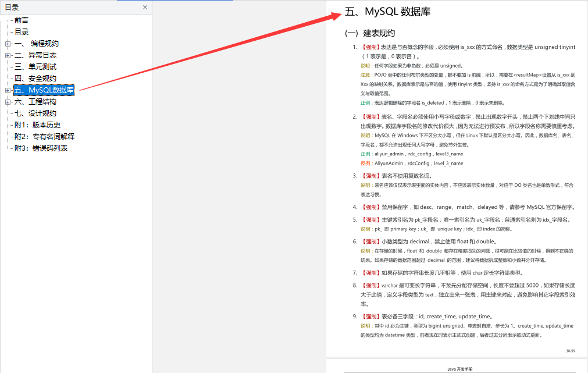The height and width of the screenshot is (373, 588).
Task: Click the 目录 panel title
Action: point(12,7)
